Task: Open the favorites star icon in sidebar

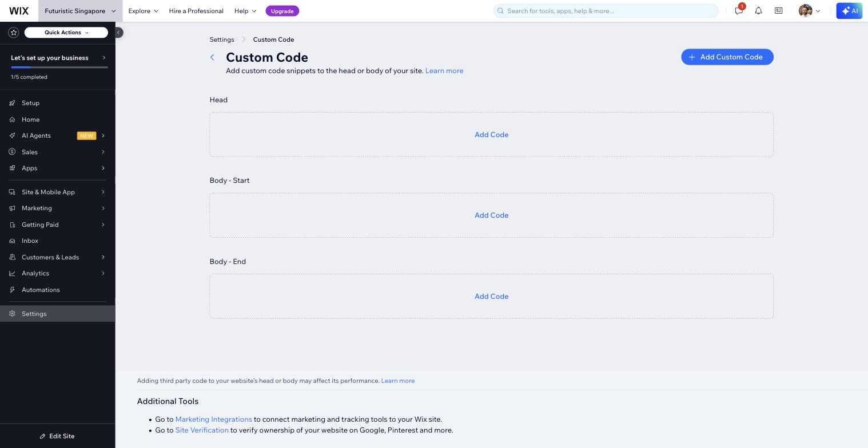Action: [x=14, y=33]
